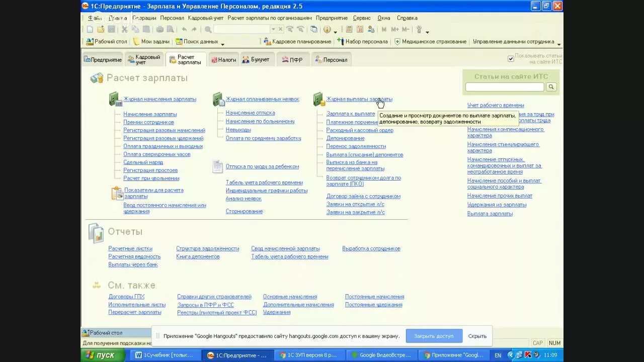Click Скрыть in the Hangouts sharing bar
This screenshot has width=644, height=362.
click(477, 336)
